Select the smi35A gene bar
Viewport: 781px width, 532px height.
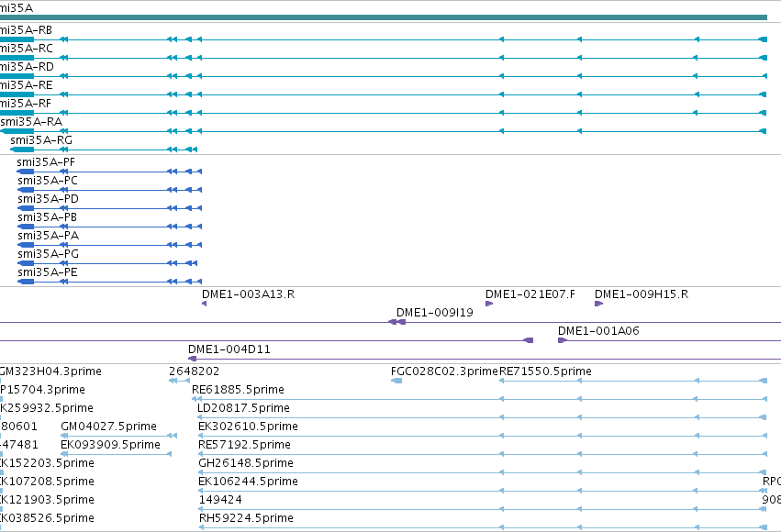(x=384, y=17)
